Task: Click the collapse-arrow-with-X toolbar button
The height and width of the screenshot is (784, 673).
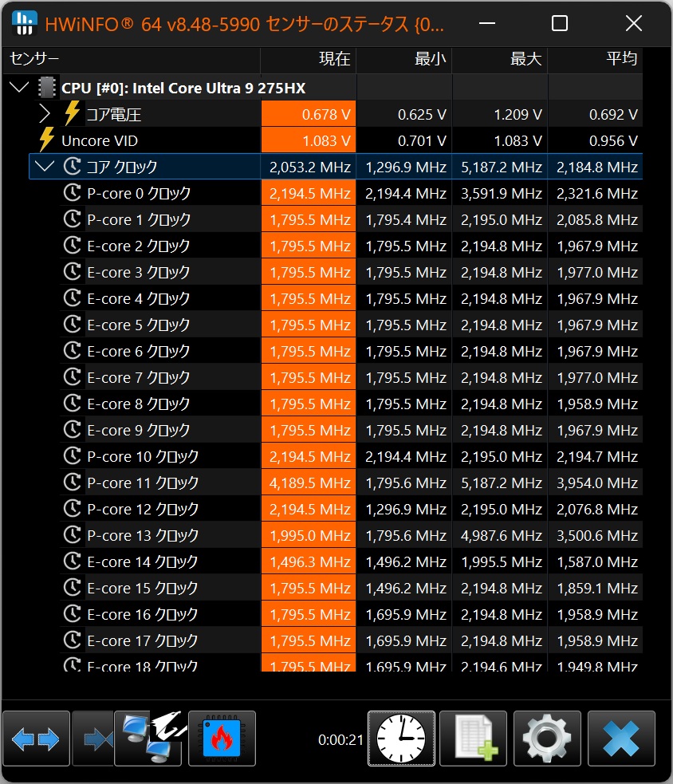Action: point(93,739)
